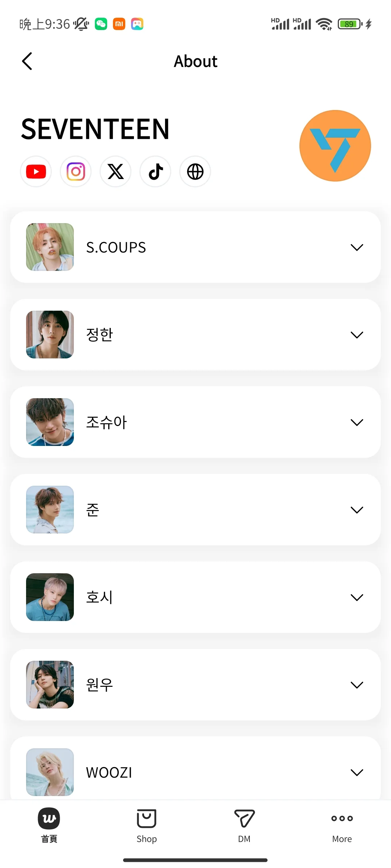Tap the orange SEVENTEEN logo avatar
This screenshot has height=868, width=391.
coord(335,146)
